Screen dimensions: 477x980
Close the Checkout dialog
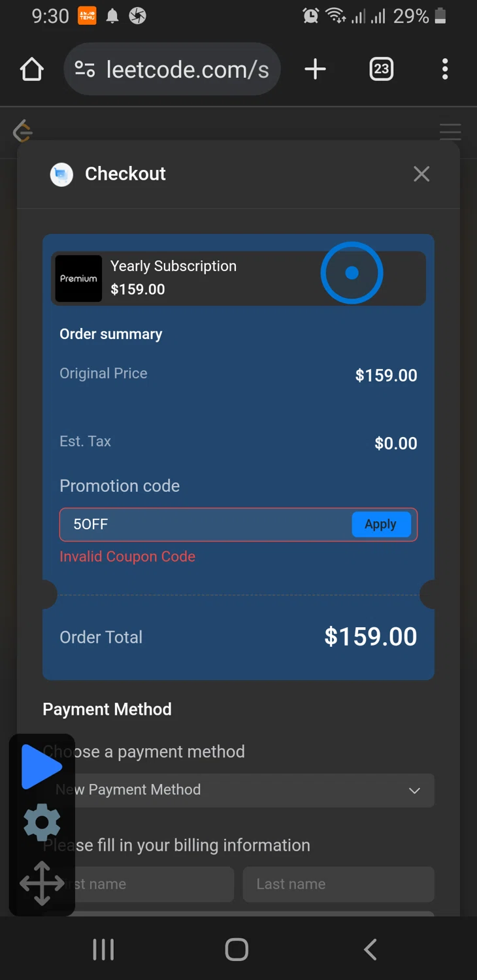point(421,174)
